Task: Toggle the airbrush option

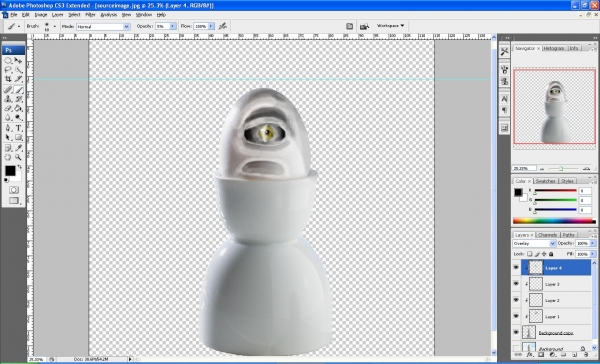Action: [x=223, y=26]
